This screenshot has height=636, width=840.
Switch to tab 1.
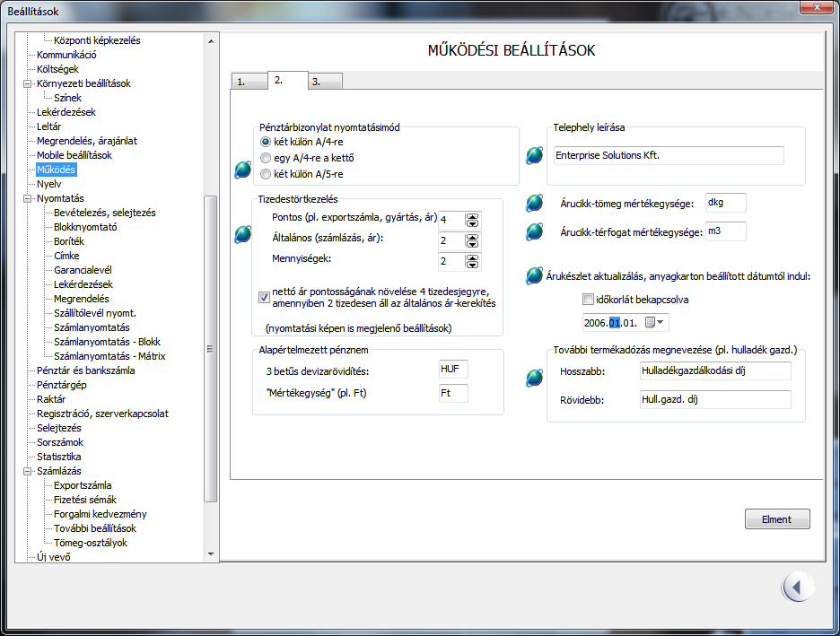249,82
